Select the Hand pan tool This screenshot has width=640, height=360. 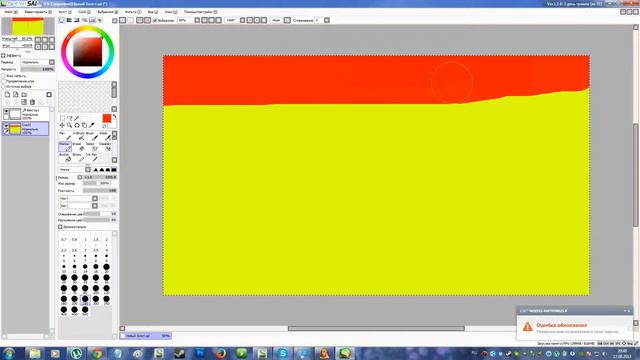(x=84, y=125)
